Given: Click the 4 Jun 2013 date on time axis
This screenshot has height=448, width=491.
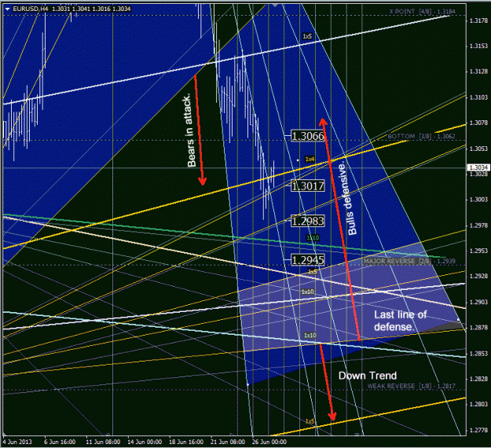Looking at the screenshot, I should tap(18, 442).
